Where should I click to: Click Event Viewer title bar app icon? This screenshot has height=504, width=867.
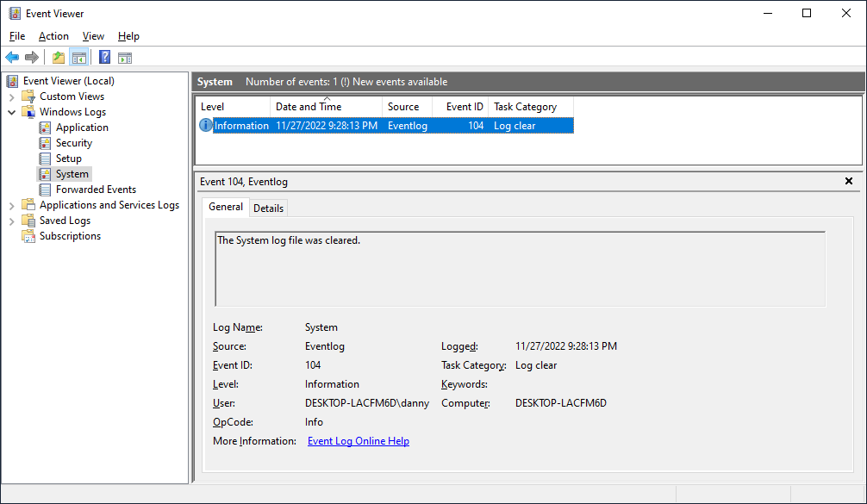15,13
